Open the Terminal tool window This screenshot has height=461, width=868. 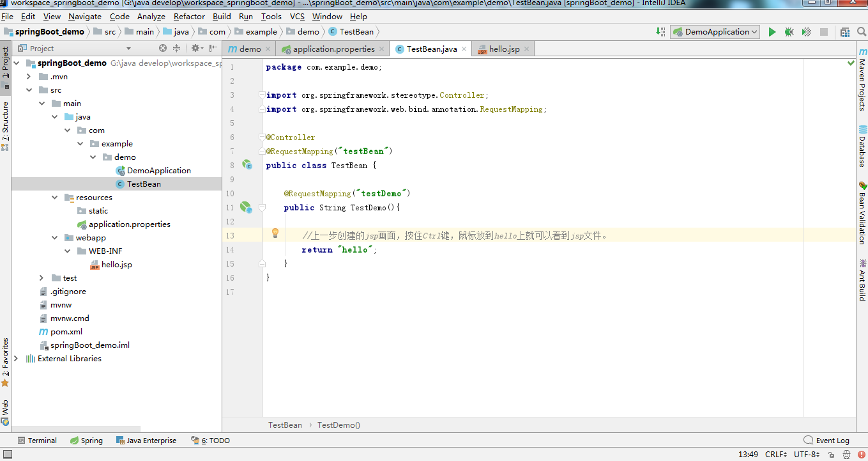pos(37,441)
